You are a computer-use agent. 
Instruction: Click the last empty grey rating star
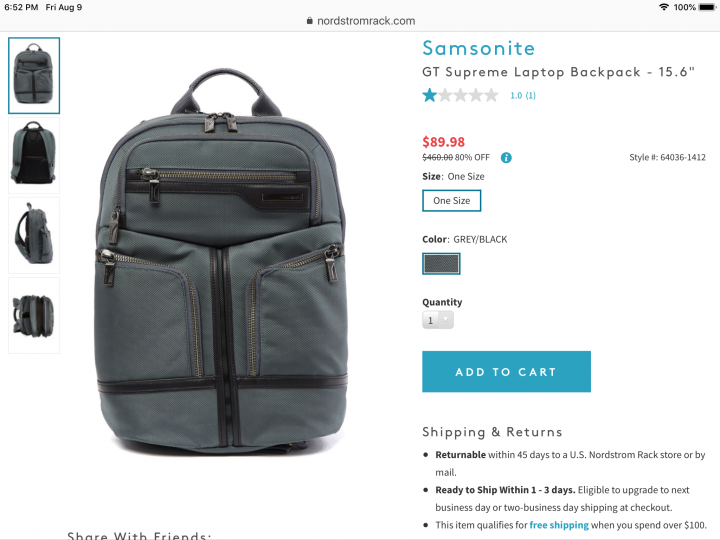491,95
